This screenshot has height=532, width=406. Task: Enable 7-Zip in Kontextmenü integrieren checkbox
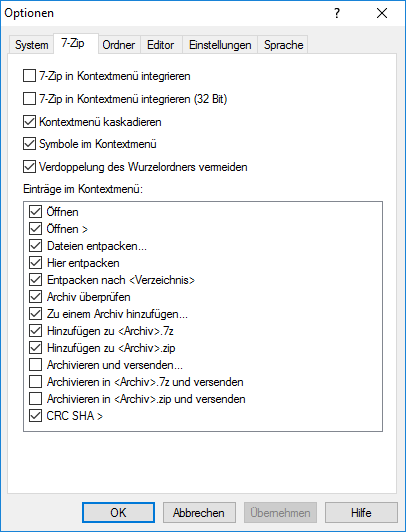[x=29, y=76]
